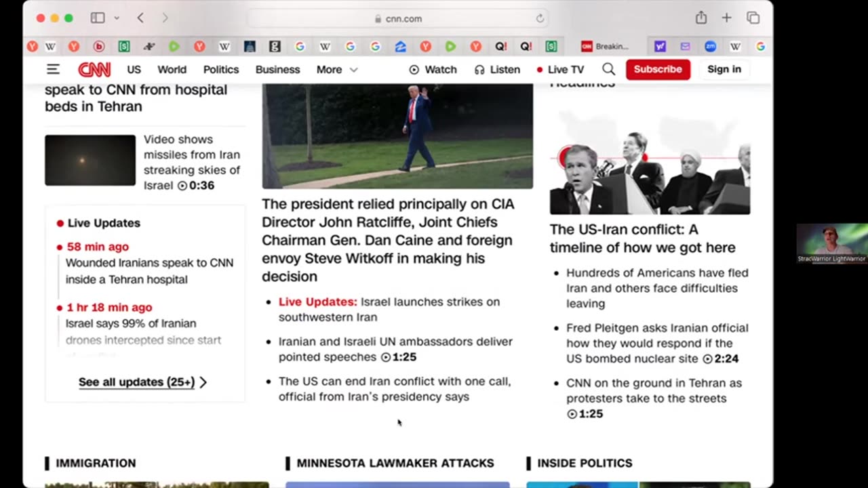Open Live TV
Image resolution: width=868 pixels, height=488 pixels.
[560, 69]
